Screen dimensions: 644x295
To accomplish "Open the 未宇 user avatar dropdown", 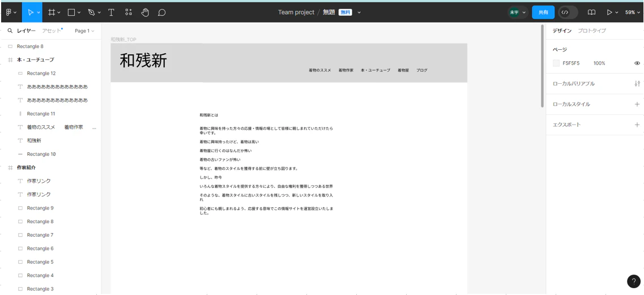I will pos(518,12).
